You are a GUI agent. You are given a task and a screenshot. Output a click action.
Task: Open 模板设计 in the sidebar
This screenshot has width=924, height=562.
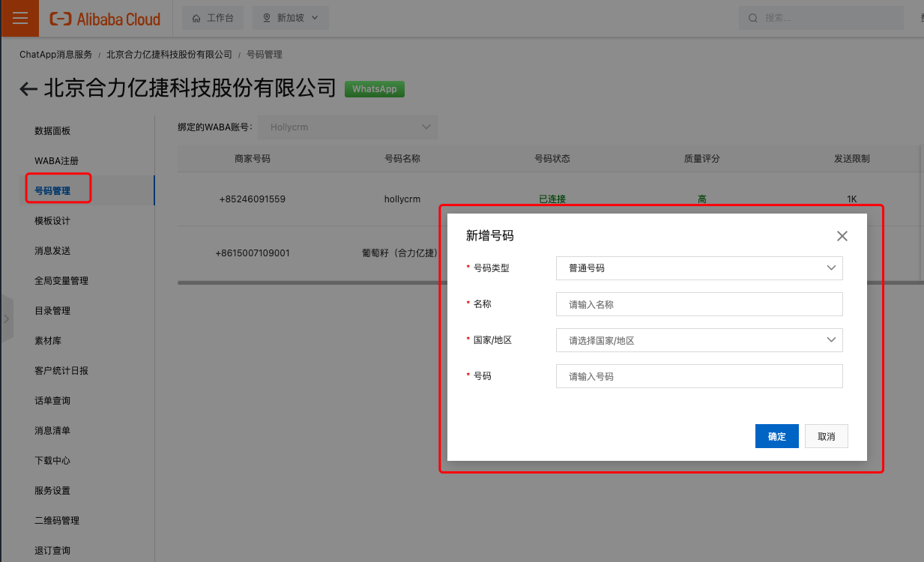click(52, 221)
